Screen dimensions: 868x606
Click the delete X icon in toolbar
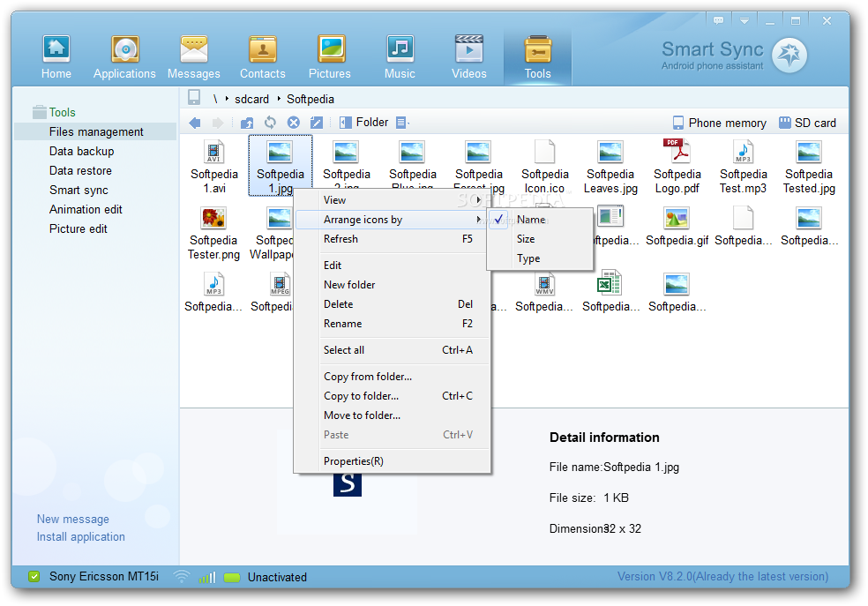click(x=294, y=123)
